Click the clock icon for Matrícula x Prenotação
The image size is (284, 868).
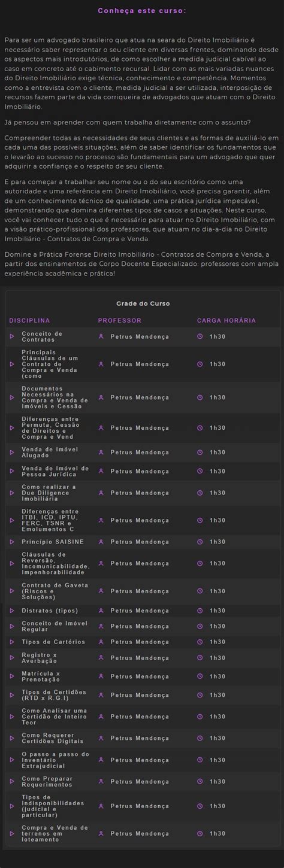200,676
